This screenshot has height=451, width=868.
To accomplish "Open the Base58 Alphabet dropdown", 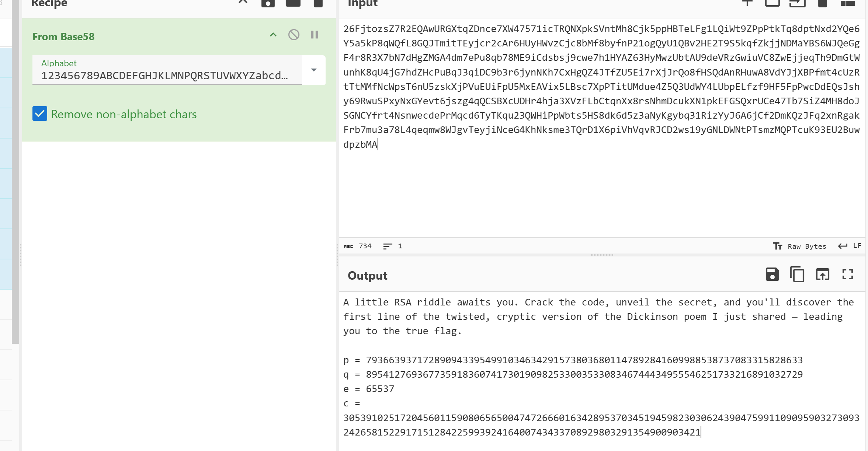I will coord(314,70).
